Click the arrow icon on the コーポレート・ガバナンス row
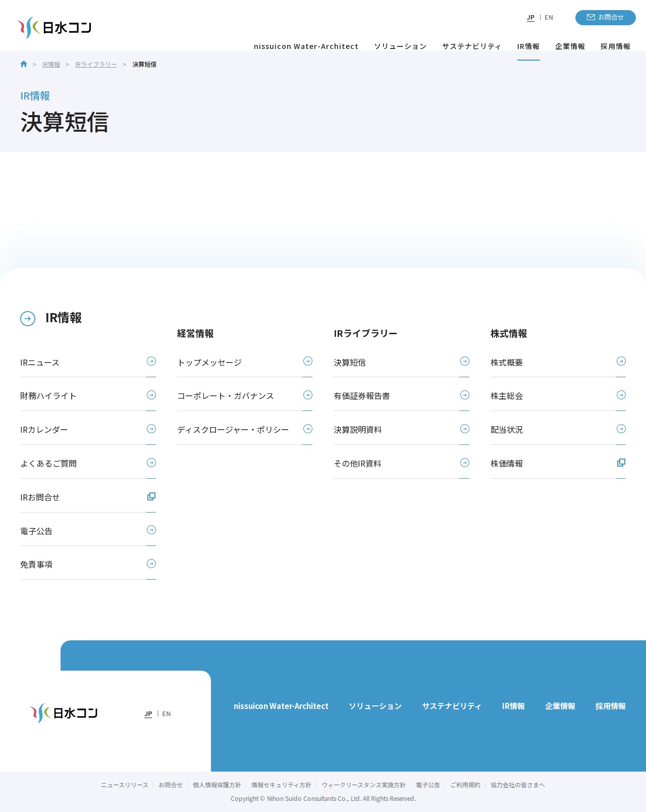The width and height of the screenshot is (646, 812). [x=308, y=395]
